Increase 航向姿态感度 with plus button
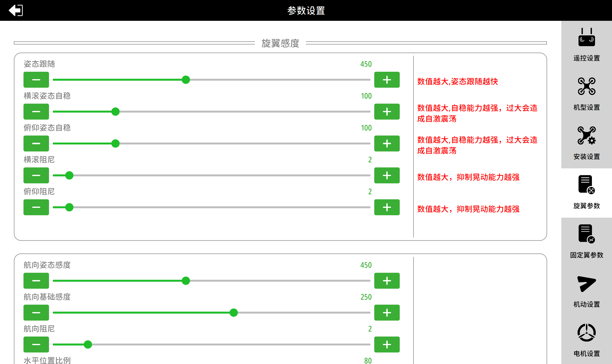 click(x=387, y=281)
